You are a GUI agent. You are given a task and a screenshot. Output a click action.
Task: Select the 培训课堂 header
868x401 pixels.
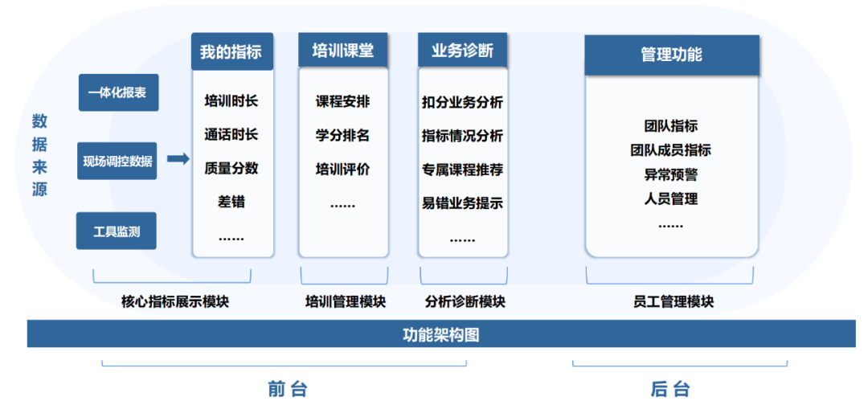(x=342, y=51)
